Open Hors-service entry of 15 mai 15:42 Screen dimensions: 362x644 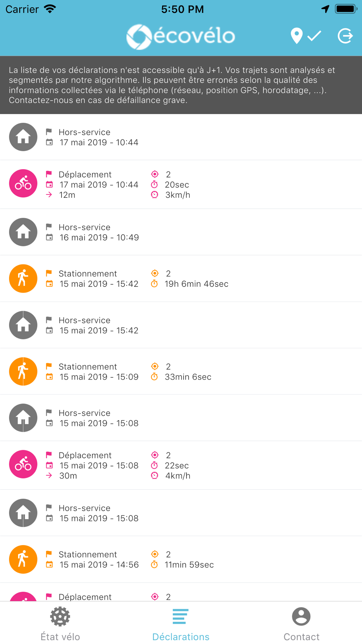click(x=181, y=325)
